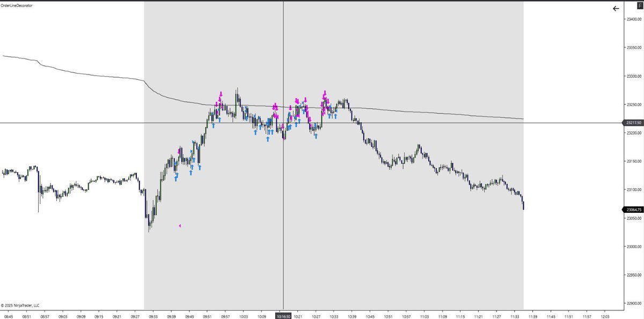
Task: Click the 23000.00 price axis label
Action: (x=635, y=247)
